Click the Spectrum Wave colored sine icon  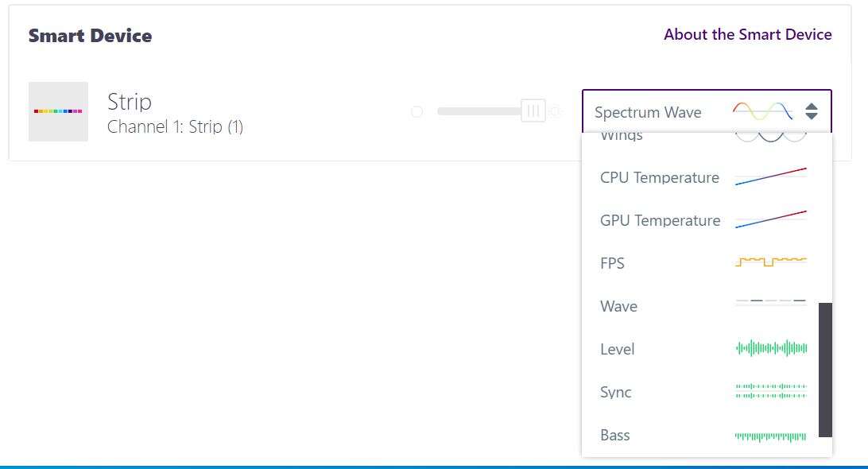[x=762, y=111]
